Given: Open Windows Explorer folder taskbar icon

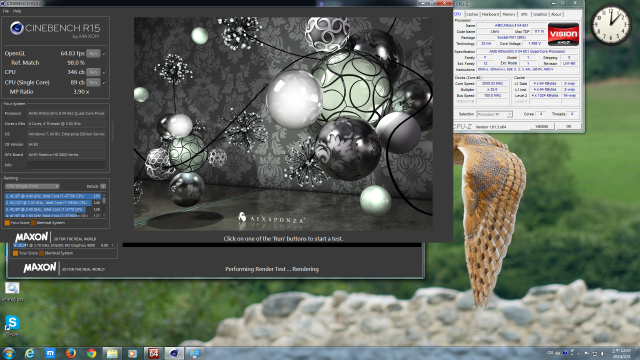Looking at the screenshot, I should coord(112,353).
